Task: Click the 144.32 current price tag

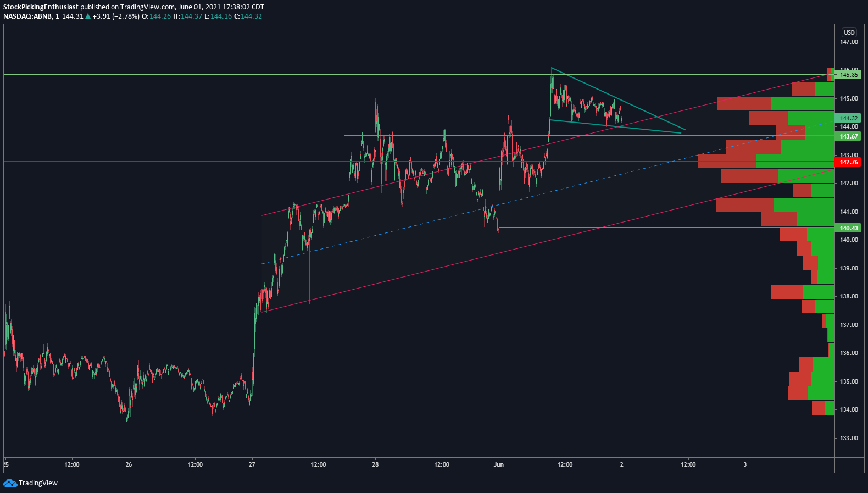Action: [x=848, y=118]
